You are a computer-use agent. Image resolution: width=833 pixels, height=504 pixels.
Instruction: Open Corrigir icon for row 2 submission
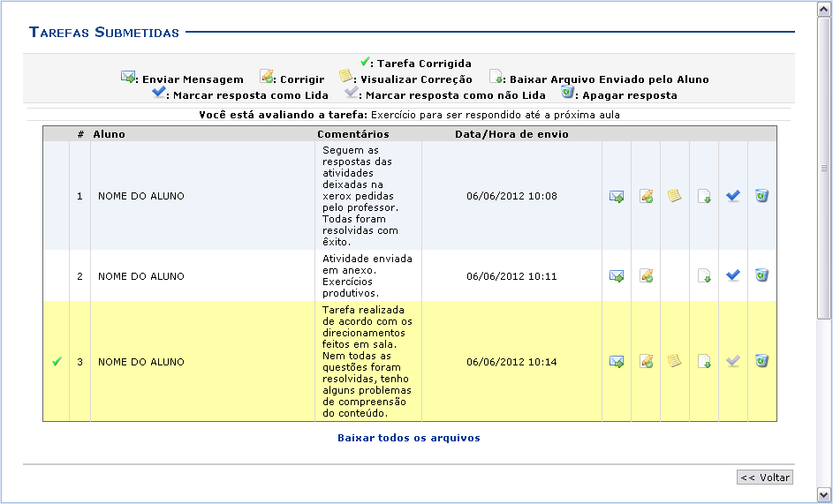coord(646,276)
